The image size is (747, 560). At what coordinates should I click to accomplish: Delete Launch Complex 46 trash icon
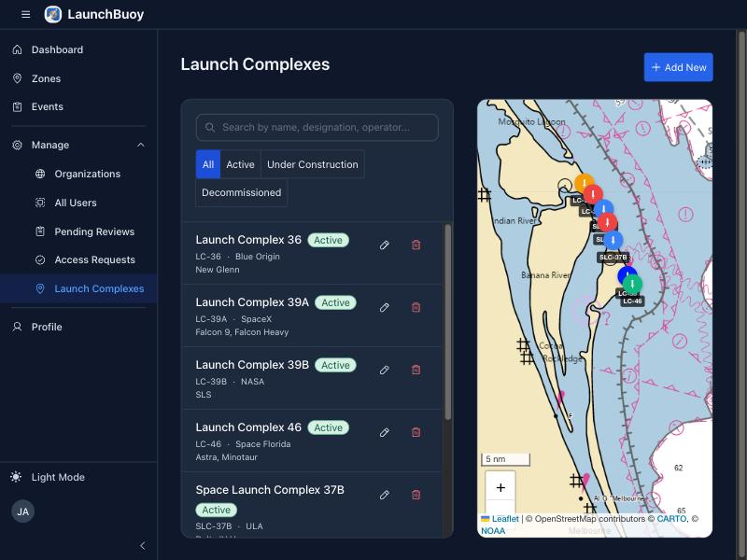click(416, 432)
